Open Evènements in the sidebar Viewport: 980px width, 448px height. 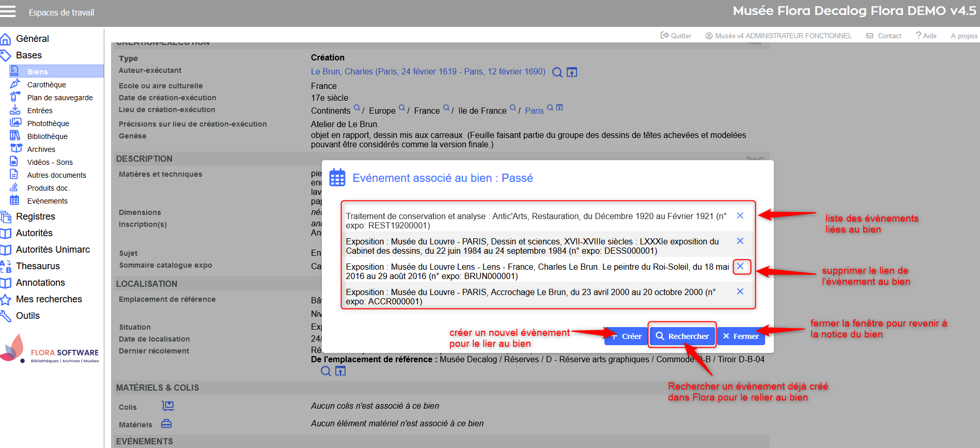tap(47, 201)
